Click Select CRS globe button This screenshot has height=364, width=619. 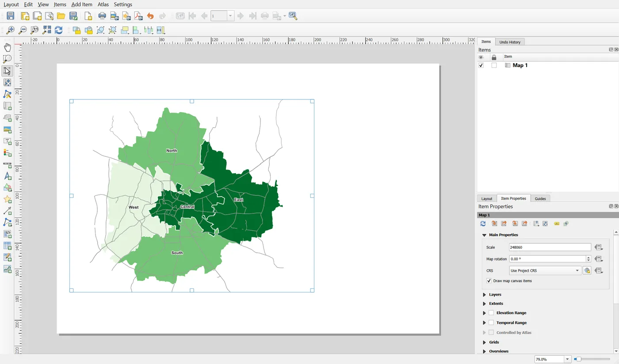click(587, 271)
